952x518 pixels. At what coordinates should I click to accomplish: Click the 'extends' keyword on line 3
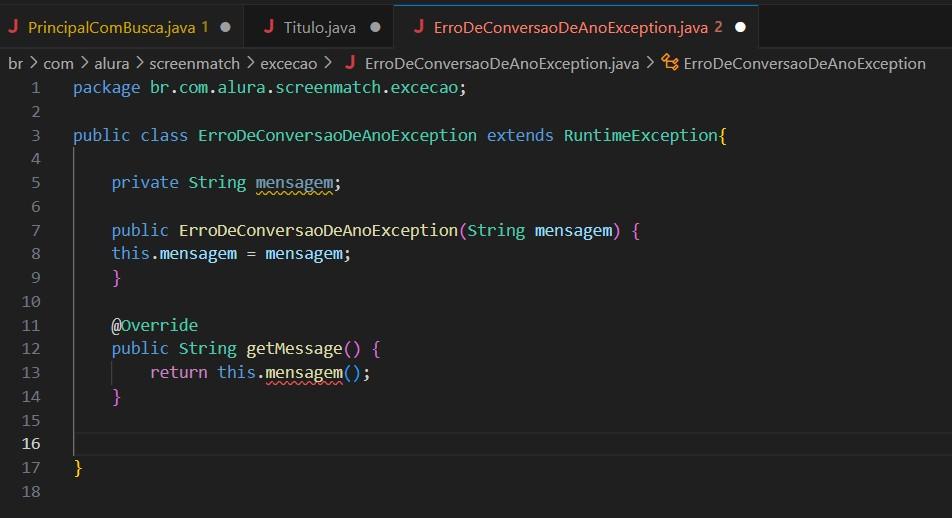pos(520,135)
